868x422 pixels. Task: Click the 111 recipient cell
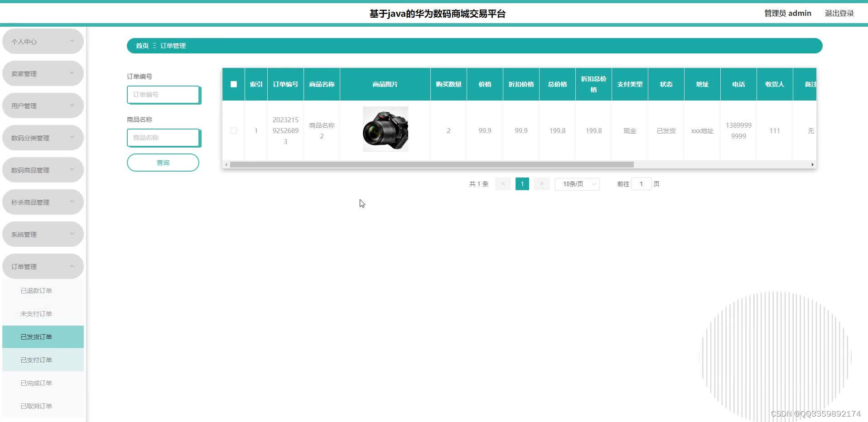(x=775, y=131)
